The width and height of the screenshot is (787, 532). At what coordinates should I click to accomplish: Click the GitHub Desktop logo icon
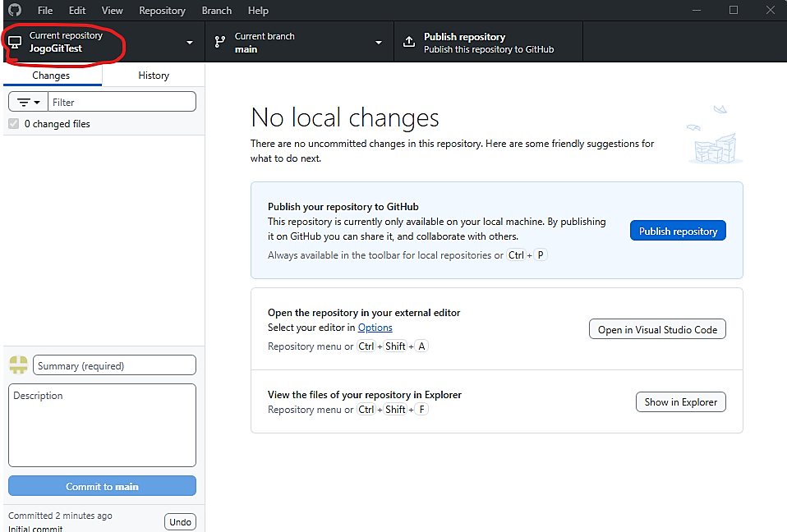pos(15,11)
